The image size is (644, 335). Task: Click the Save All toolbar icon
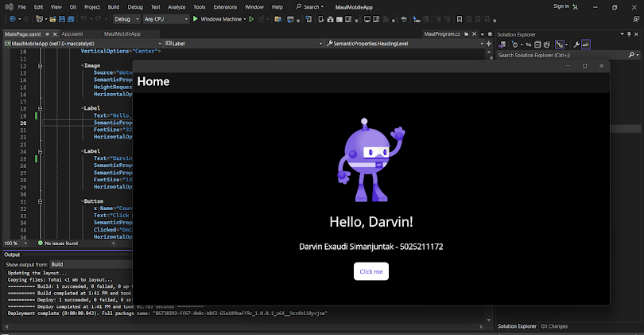[70, 18]
